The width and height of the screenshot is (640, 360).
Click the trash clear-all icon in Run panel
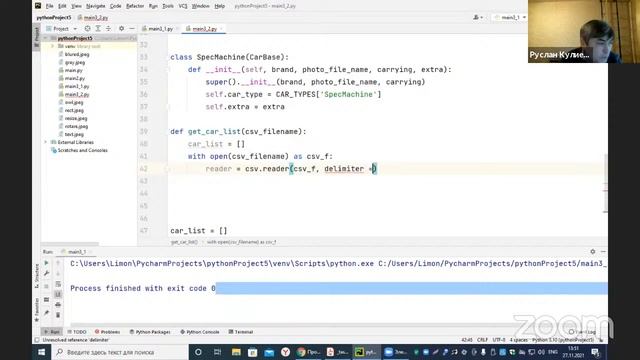58,315
